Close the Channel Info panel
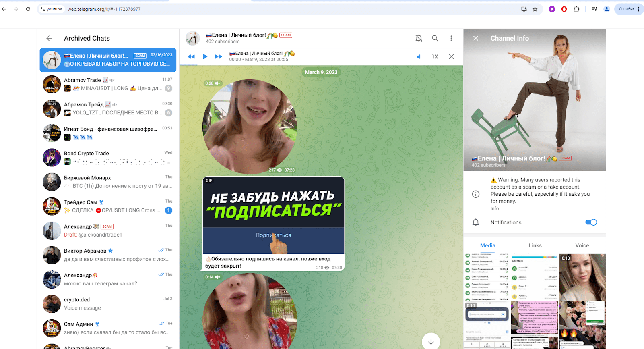Image resolution: width=644 pixels, height=349 pixels. 476,38
